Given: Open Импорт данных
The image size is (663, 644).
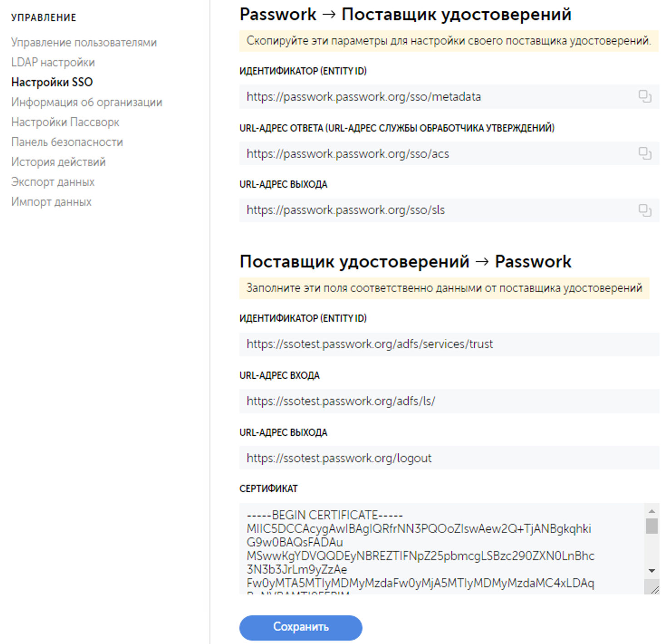Looking at the screenshot, I should click(x=51, y=201).
